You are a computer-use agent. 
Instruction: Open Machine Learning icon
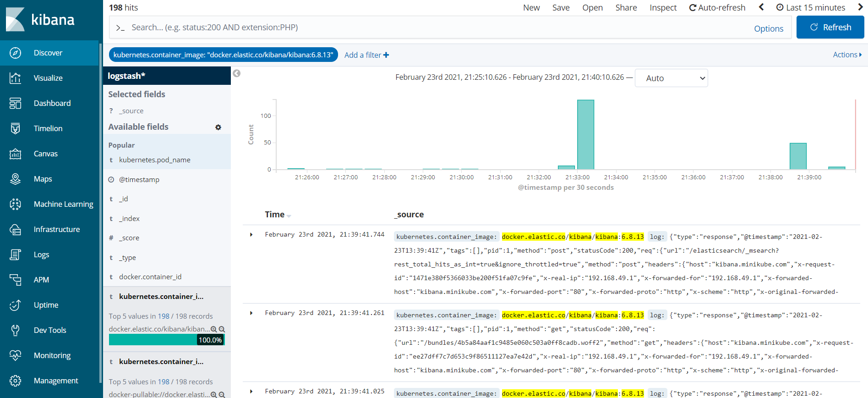tap(15, 204)
